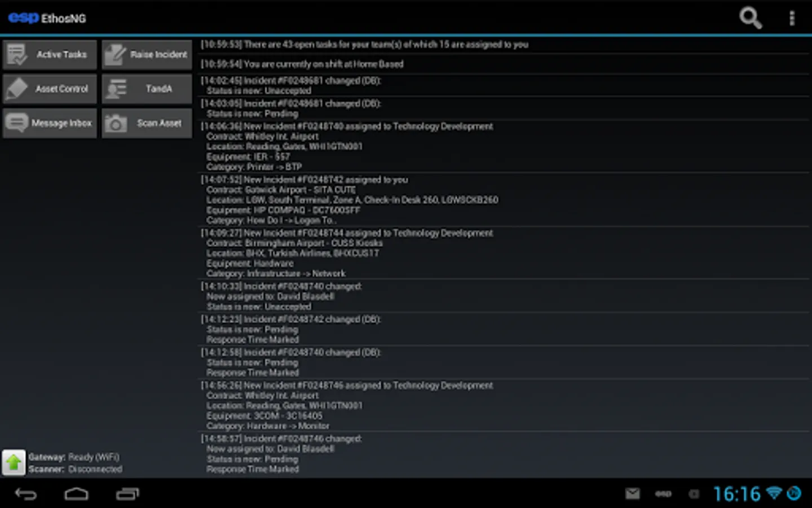Open the three-dot overflow menu
Viewport: 812px width, 508px height.
point(792,18)
